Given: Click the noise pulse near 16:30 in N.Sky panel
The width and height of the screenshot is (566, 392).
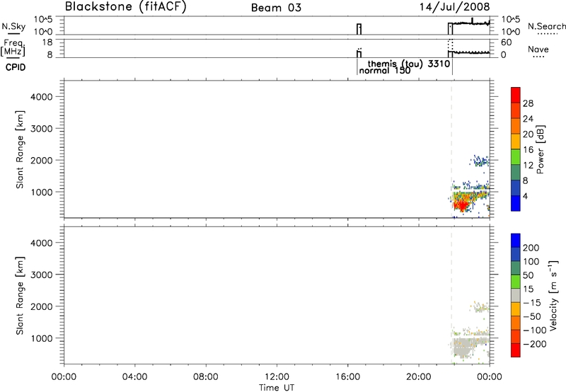Looking at the screenshot, I should (x=359, y=29).
